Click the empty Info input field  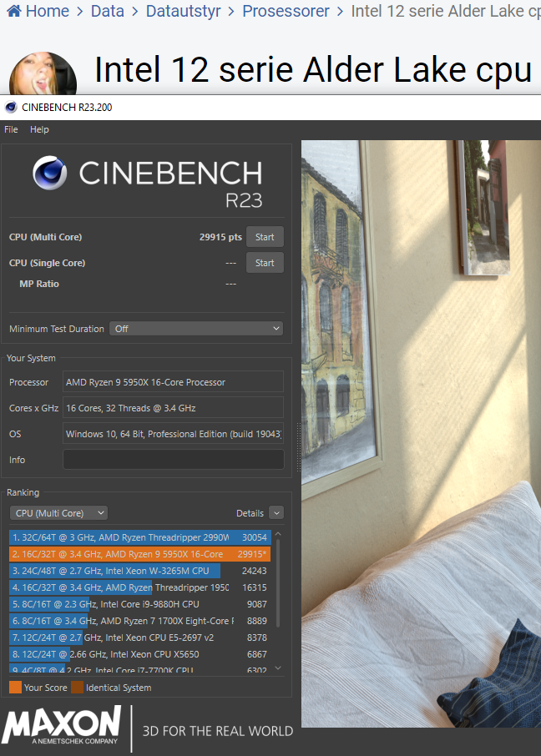[173, 460]
